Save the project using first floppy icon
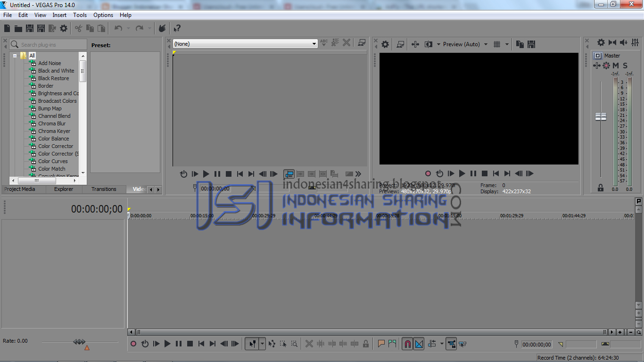644x362 pixels. tap(30, 29)
